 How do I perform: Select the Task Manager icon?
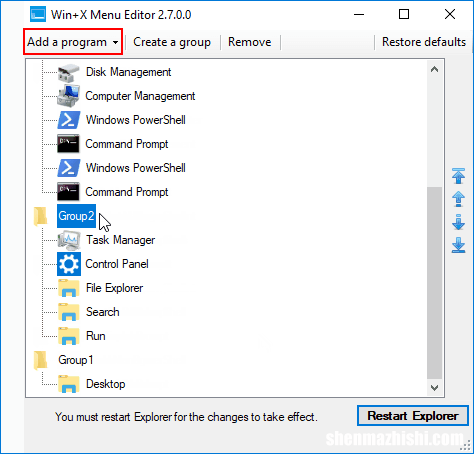69,240
